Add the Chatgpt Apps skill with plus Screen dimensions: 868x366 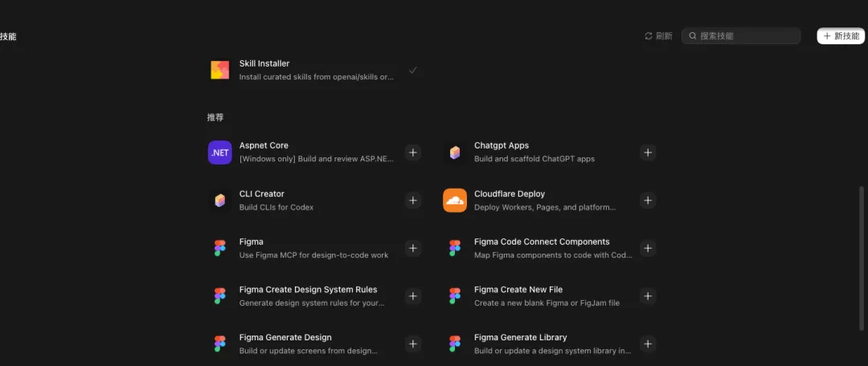pos(648,152)
